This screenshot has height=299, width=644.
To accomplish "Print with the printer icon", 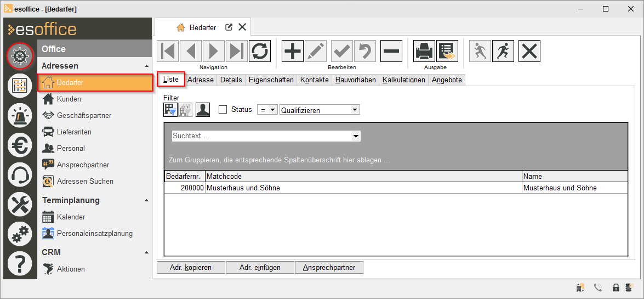I will (x=424, y=52).
